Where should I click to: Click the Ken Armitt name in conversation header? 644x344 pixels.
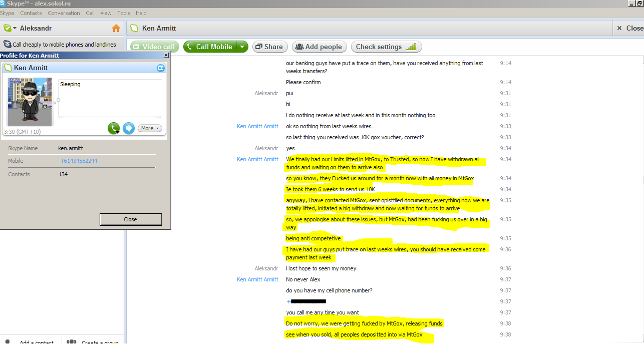159,28
